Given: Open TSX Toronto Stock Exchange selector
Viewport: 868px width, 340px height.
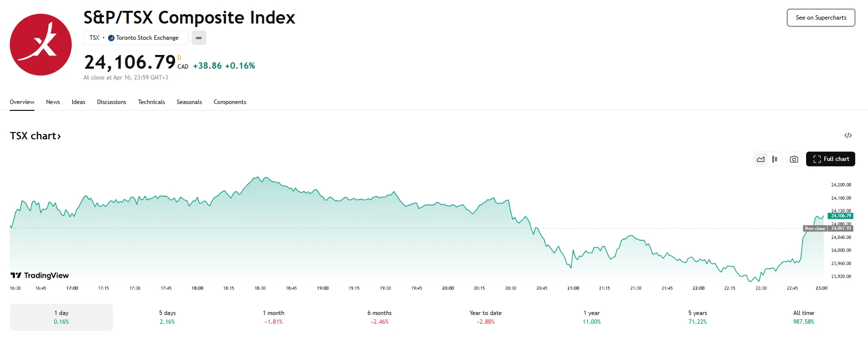Looking at the screenshot, I should 136,38.
